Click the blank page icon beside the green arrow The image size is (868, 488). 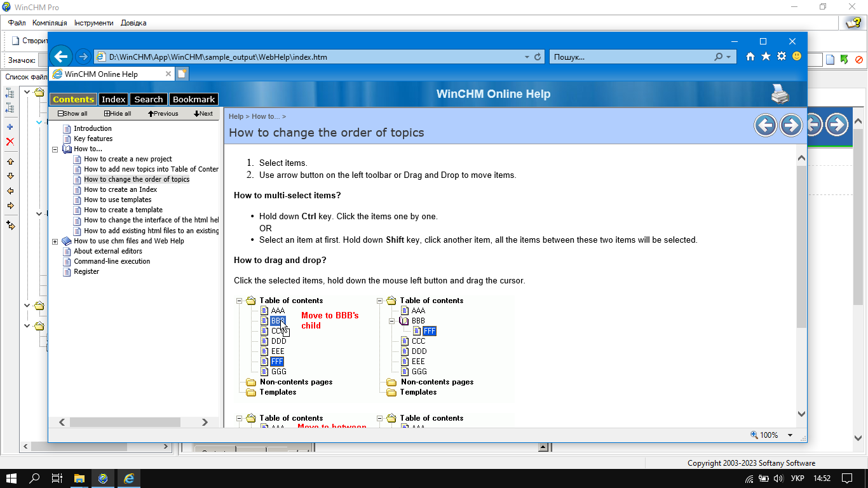[x=830, y=60]
